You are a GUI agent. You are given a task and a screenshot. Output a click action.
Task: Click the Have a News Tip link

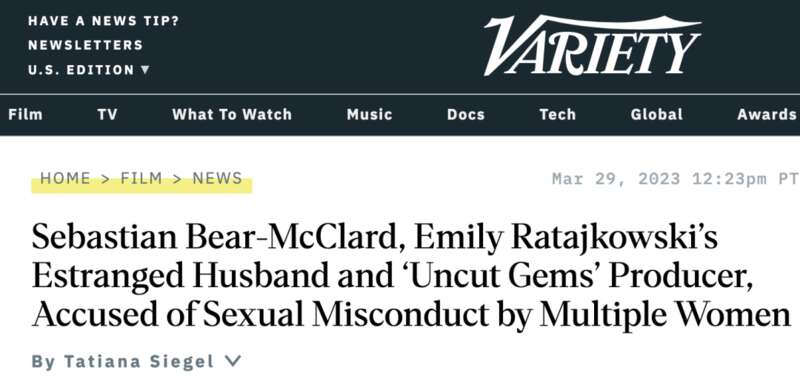[104, 21]
